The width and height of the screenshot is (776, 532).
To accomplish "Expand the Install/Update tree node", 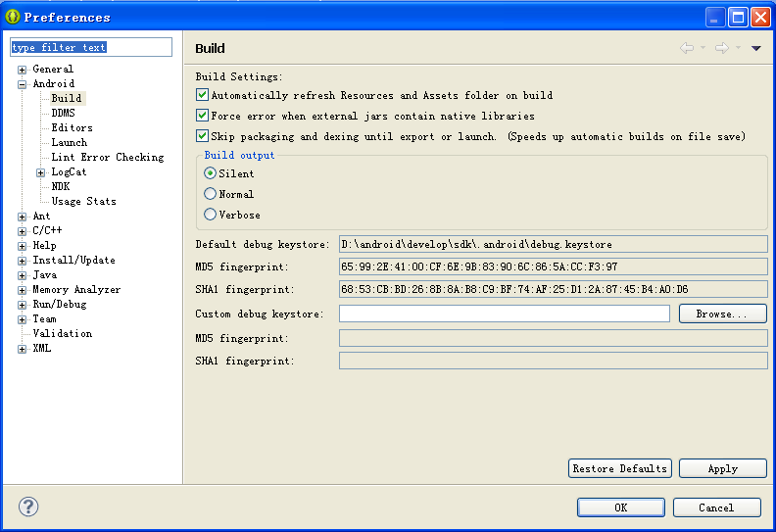I will [x=22, y=261].
